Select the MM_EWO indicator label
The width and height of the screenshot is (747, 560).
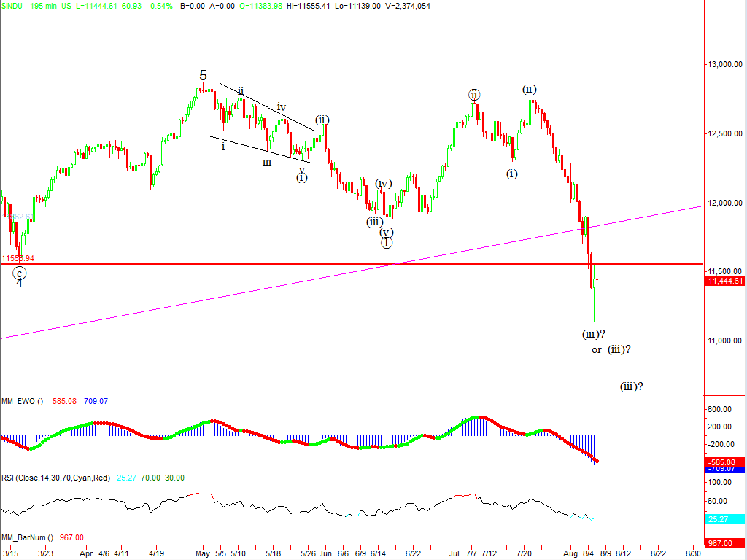[22, 401]
